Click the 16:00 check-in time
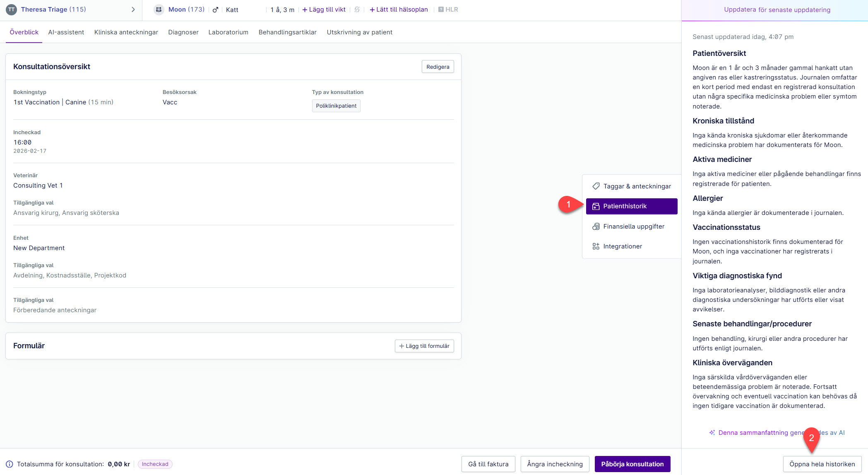This screenshot has width=868, height=475. 22,142
